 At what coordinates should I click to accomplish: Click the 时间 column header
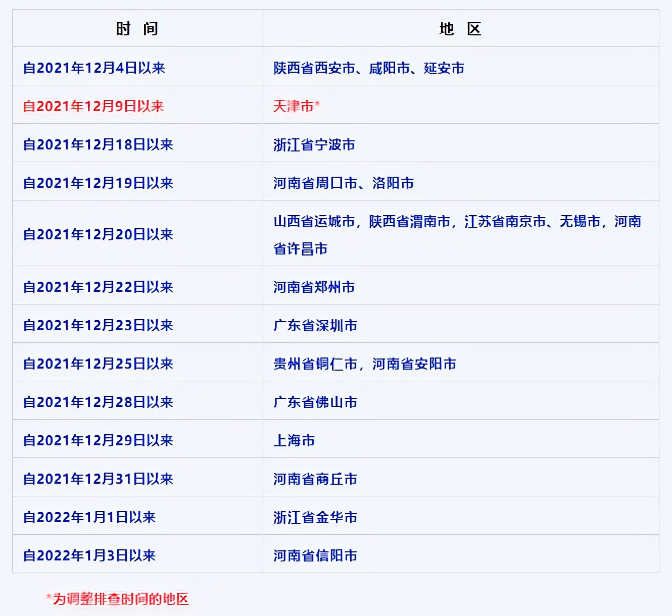pyautogui.click(x=137, y=29)
